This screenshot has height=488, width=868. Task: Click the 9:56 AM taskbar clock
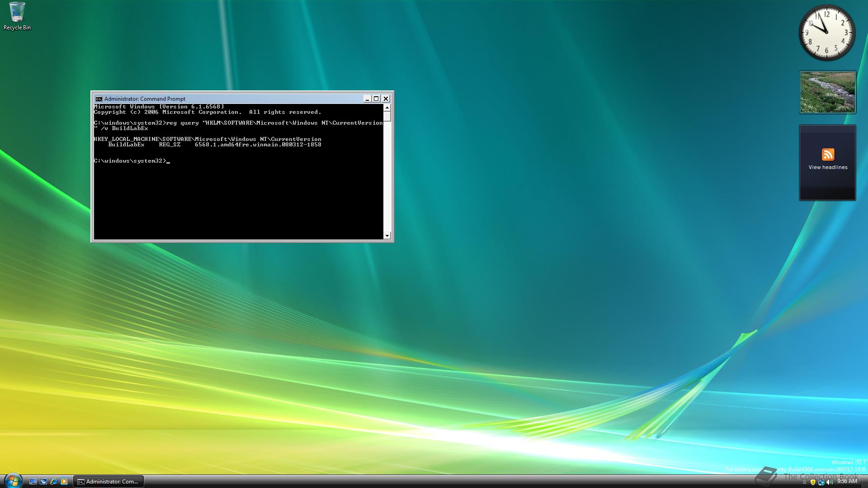[847, 482]
